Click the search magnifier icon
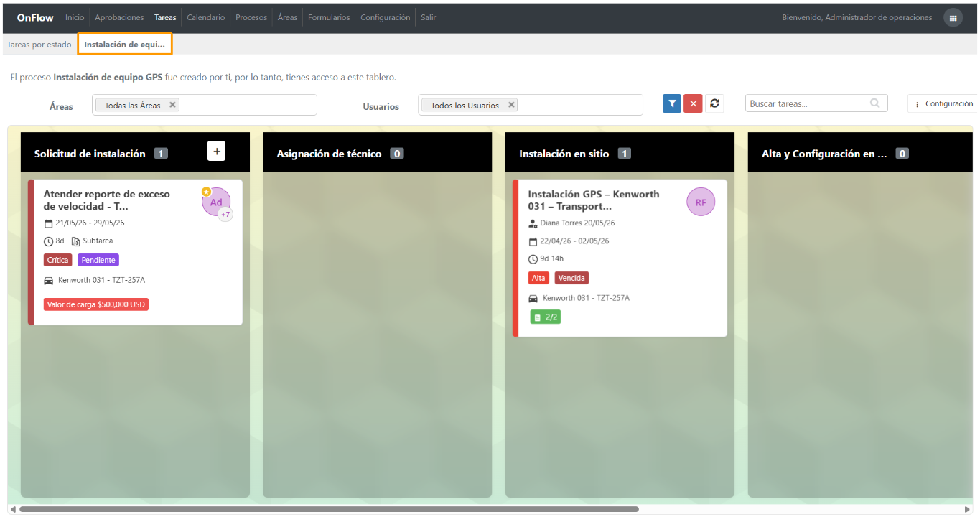980x522 pixels. [x=875, y=103]
